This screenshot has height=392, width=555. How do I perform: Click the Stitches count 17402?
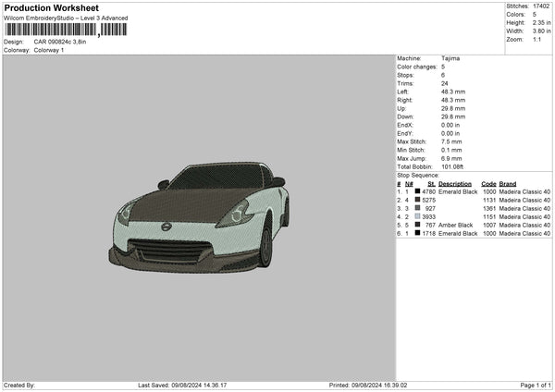543,6
